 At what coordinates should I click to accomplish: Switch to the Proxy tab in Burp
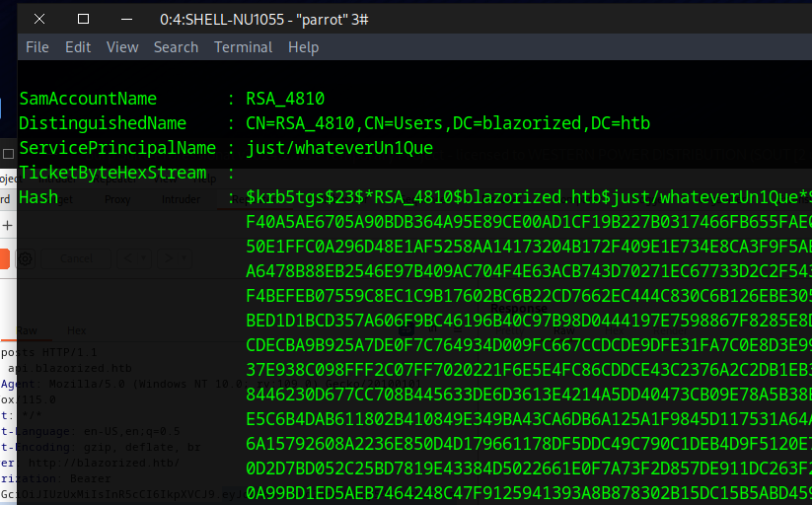pos(118,199)
